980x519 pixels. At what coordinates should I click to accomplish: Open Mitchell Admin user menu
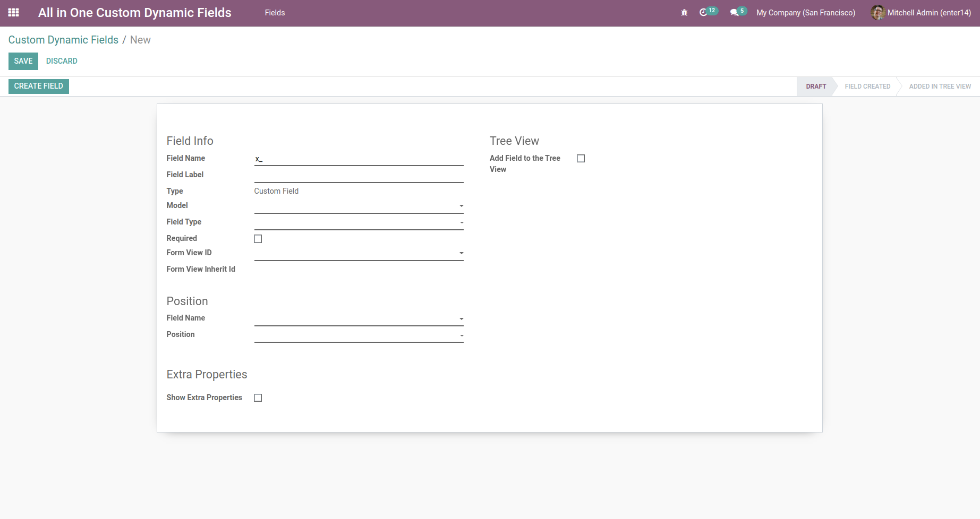click(x=922, y=13)
